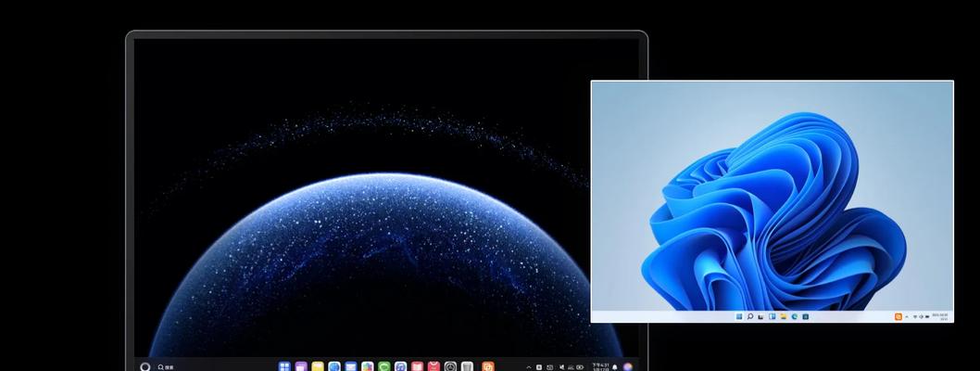This screenshot has width=980, height=371.
Task: Launch Microsoft Edge in Windows 11 taskbar
Action: coord(795,316)
